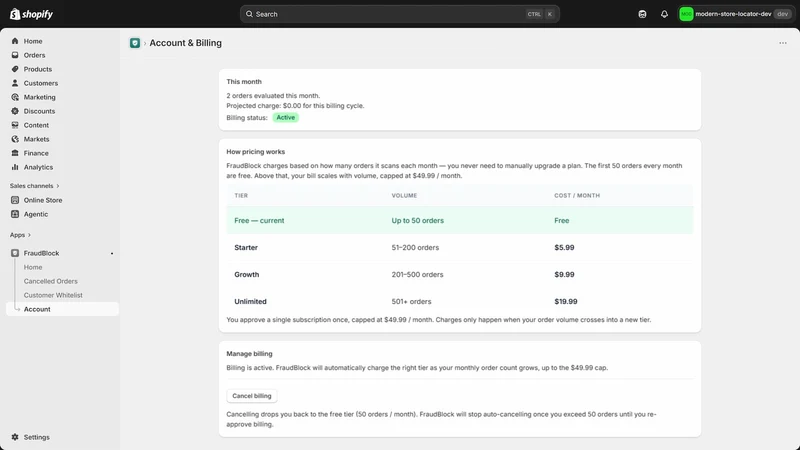This screenshot has width=800, height=450.
Task: Click the COST / MONTH column header
Action: coord(577,195)
